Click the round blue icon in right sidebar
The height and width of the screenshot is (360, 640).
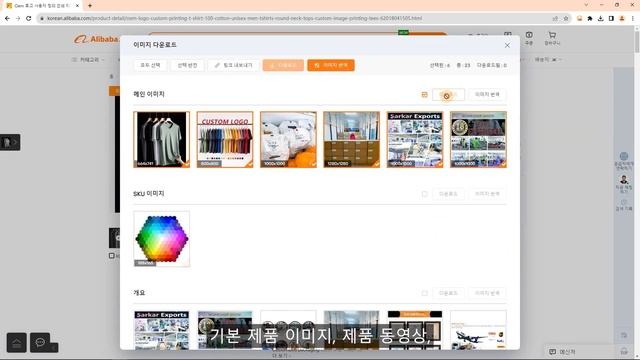click(624, 156)
